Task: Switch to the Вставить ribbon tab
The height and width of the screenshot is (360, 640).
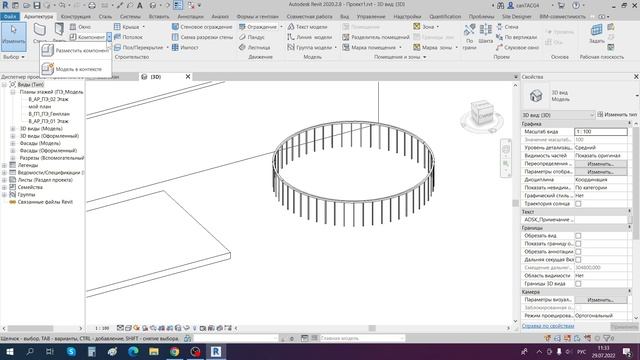Action: (159, 16)
